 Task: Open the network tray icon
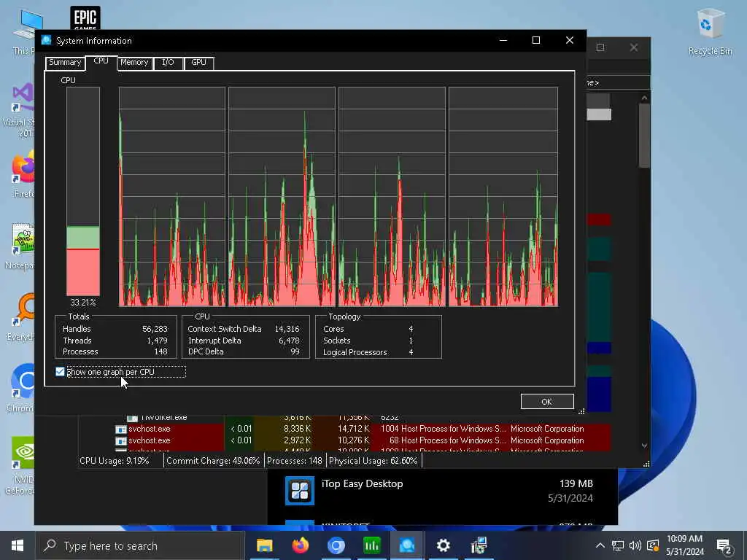point(618,545)
